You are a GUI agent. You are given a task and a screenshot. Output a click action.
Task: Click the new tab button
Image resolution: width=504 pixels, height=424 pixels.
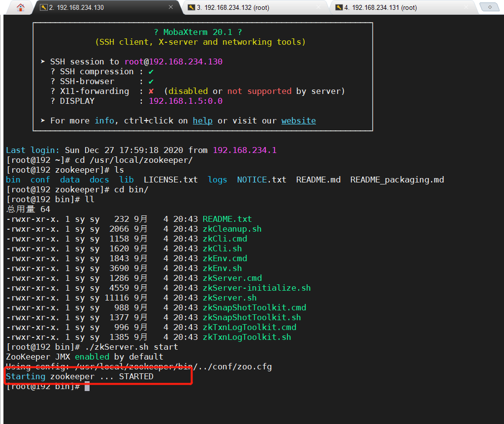pos(489,7)
